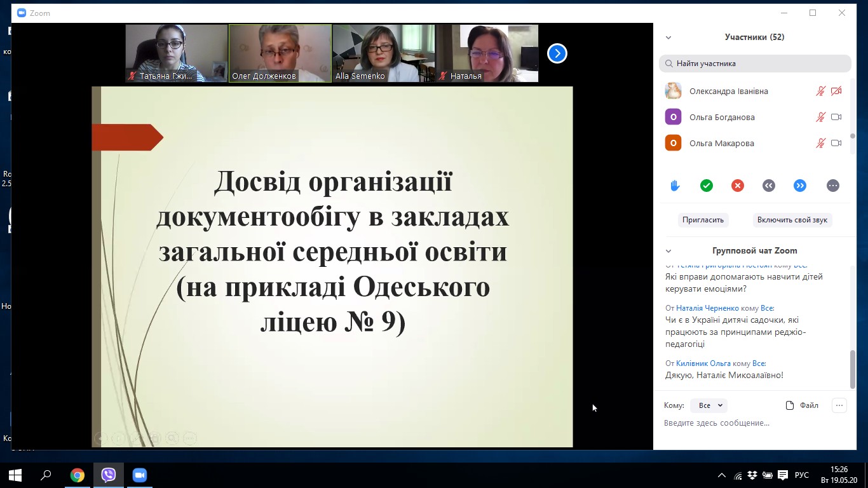Click participant name Олександра Іванівна

click(729, 91)
